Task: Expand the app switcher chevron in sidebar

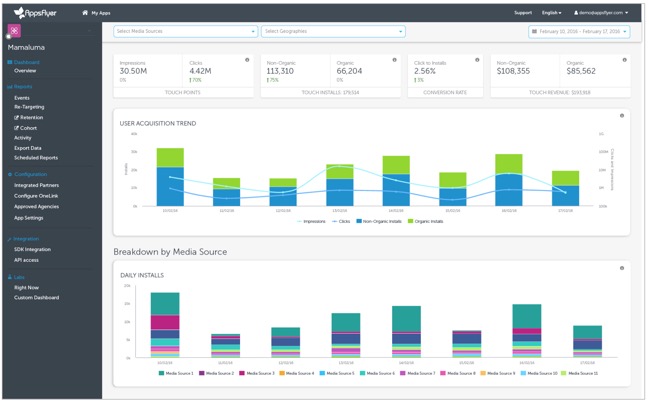Action: [x=89, y=31]
